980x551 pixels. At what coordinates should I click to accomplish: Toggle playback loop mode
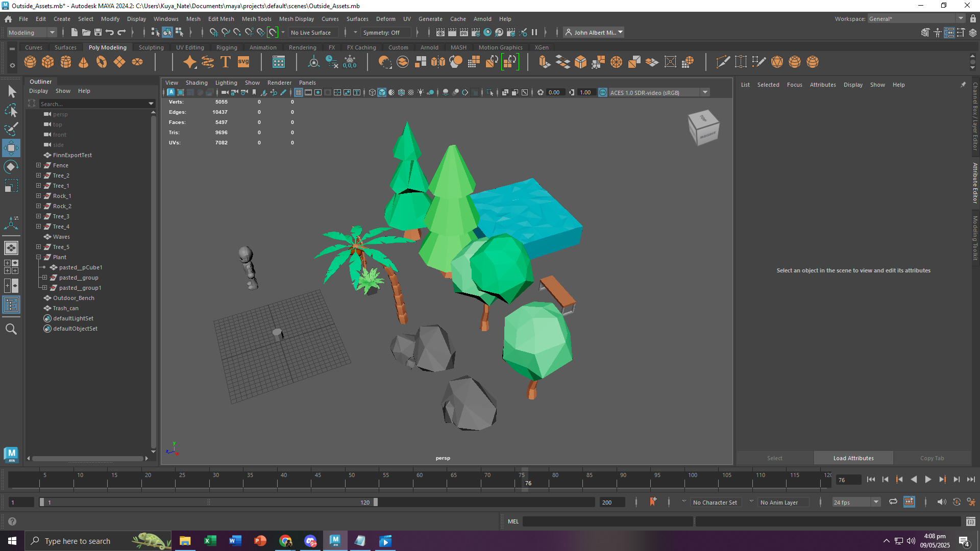pyautogui.click(x=893, y=502)
